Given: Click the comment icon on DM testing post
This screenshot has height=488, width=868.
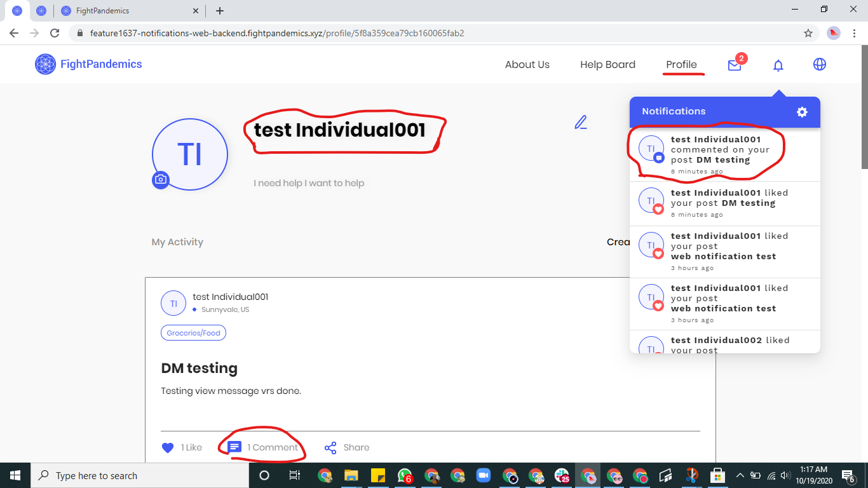Looking at the screenshot, I should tap(234, 447).
